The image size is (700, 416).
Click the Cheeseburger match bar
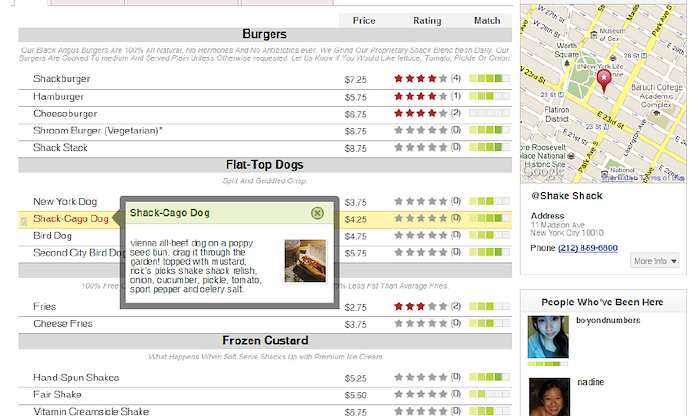click(489, 113)
